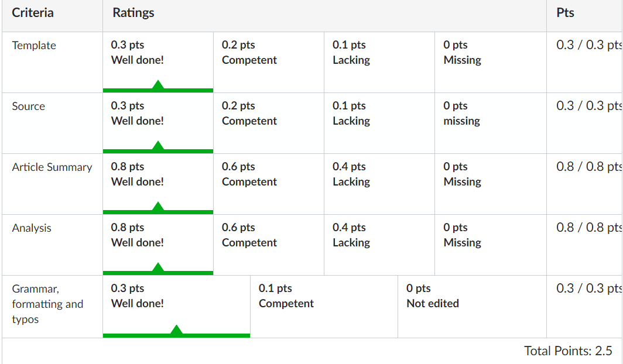The height and width of the screenshot is (364, 623).
Task: Choose Grammar 'Competent' 0.1 pts rating
Action: (x=324, y=307)
